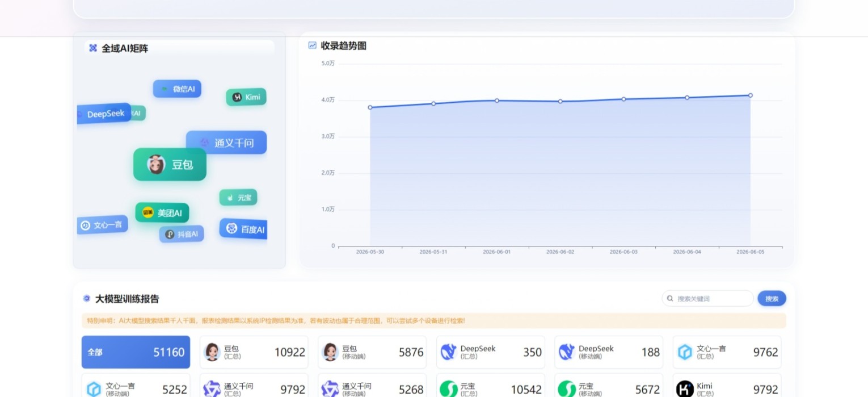Click the 百度AI matrix chip label

pyautogui.click(x=253, y=229)
